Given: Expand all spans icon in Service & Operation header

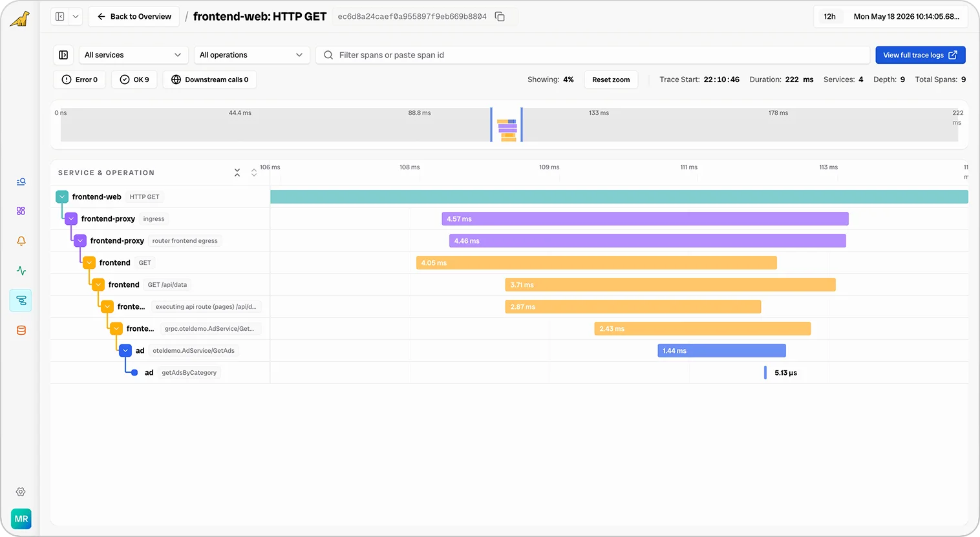Looking at the screenshot, I should pos(254,173).
